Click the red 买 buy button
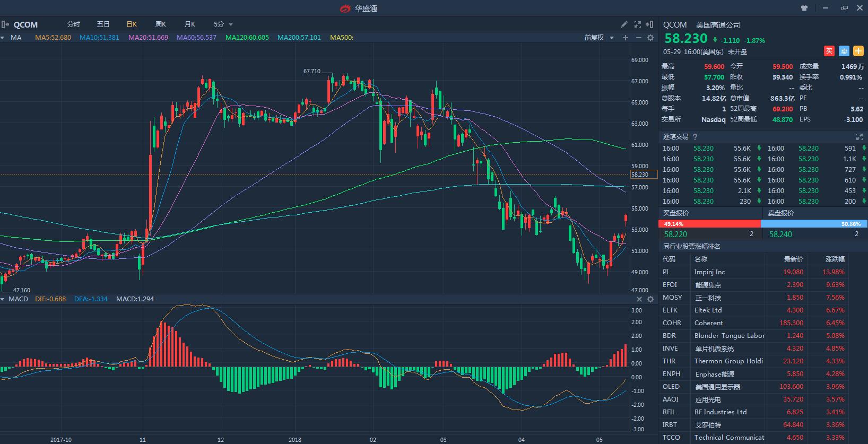Screen dimensions: 868x444 (x=829, y=51)
